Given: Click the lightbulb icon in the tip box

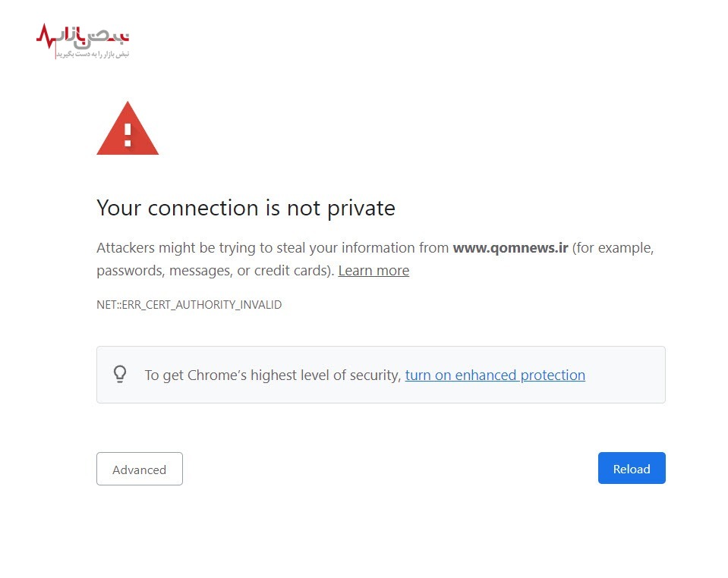Looking at the screenshot, I should pos(119,374).
